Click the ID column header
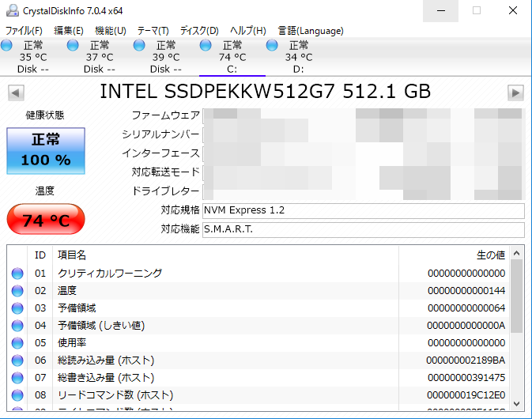532x419 pixels. (x=40, y=255)
